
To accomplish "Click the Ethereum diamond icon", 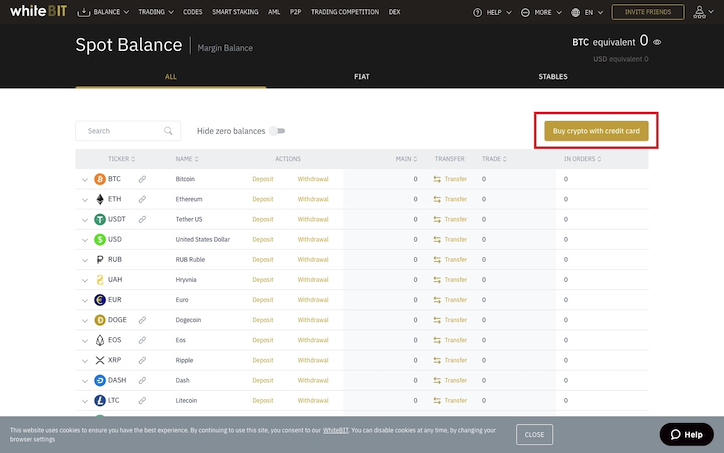I will click(100, 199).
